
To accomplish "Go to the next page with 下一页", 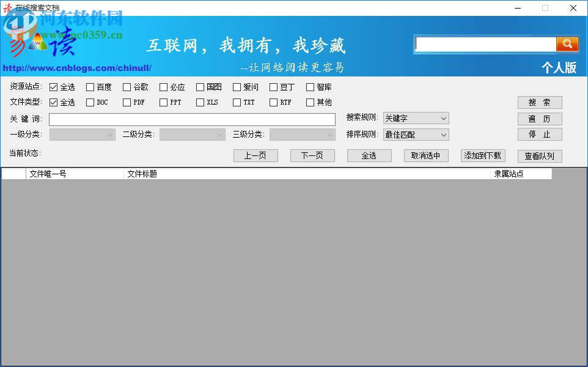I will (312, 155).
